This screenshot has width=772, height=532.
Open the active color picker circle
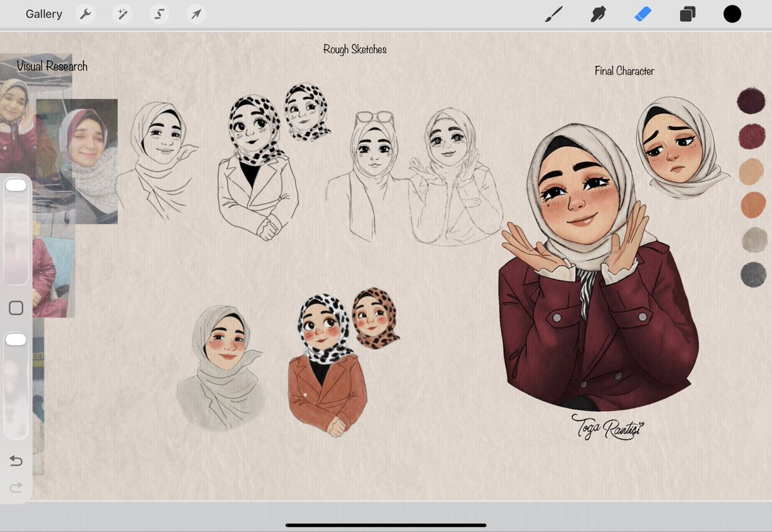[x=732, y=14]
